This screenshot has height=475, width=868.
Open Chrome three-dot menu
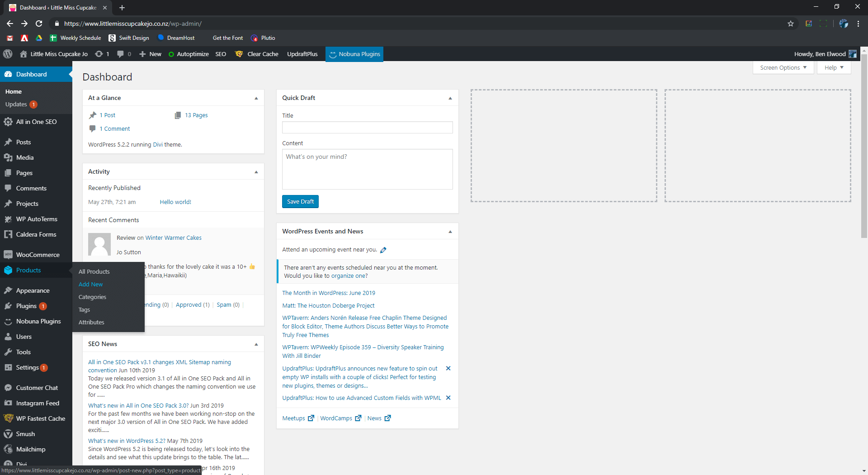pos(858,24)
